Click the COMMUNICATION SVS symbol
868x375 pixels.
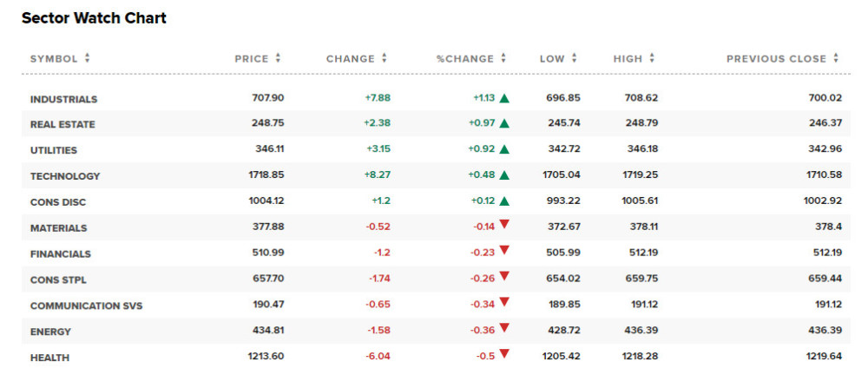[x=86, y=306]
